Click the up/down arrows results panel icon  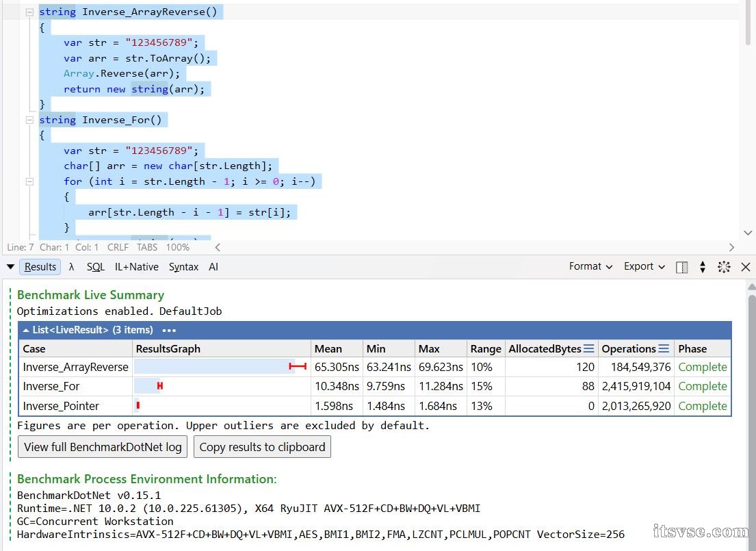(703, 268)
